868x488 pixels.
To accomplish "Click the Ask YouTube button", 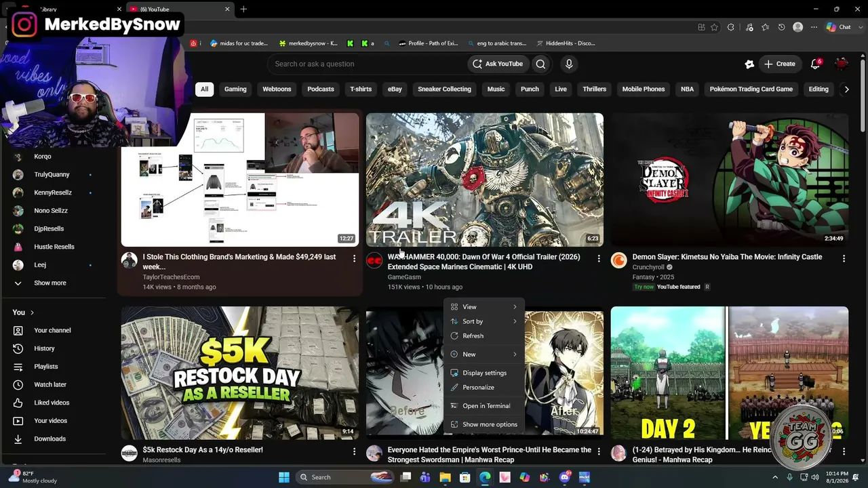I will coord(498,64).
